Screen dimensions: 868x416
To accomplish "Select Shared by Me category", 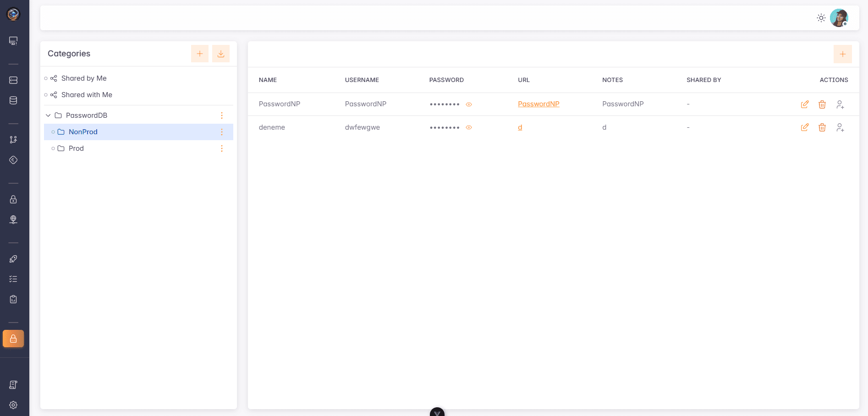I will 84,78.
